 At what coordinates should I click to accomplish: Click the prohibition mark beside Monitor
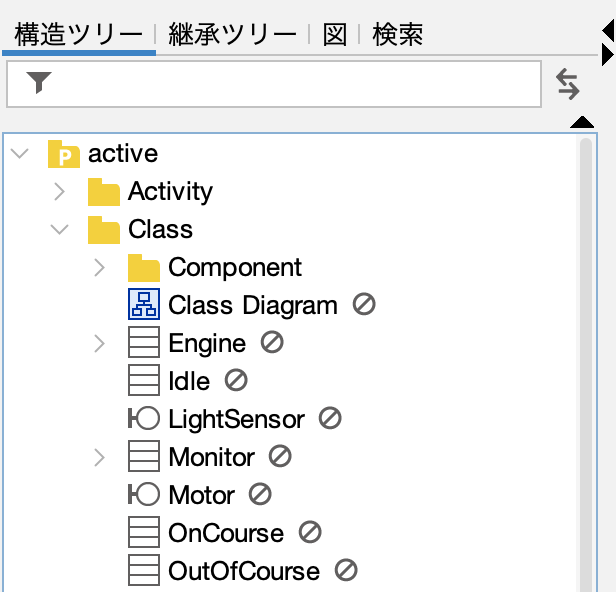coord(280,456)
